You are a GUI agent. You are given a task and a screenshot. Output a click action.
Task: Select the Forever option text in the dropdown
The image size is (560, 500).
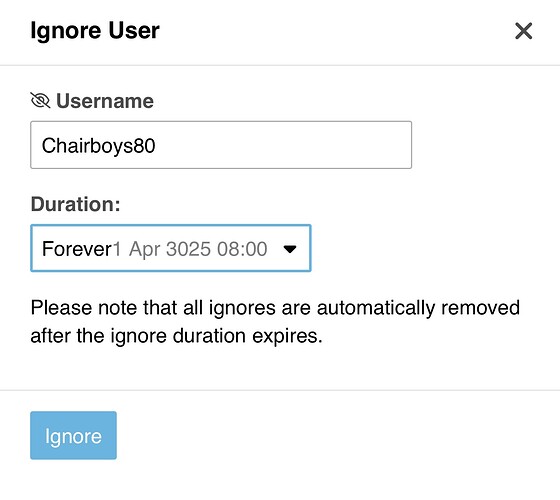click(77, 249)
